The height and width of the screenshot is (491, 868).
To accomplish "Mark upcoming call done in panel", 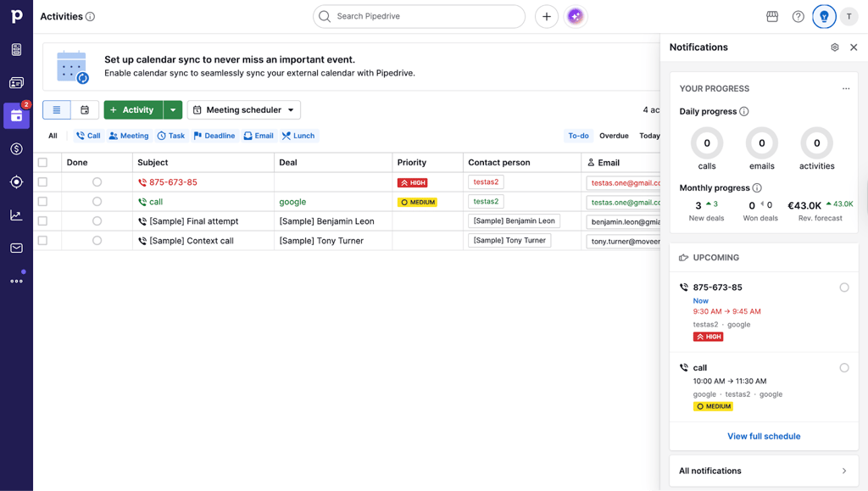I will 844,367.
